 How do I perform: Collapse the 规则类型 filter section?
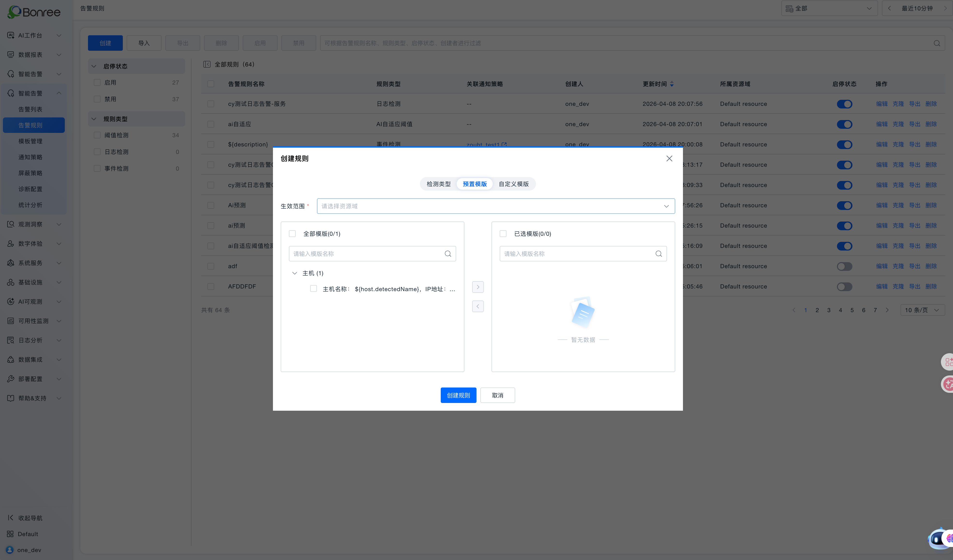point(94,119)
